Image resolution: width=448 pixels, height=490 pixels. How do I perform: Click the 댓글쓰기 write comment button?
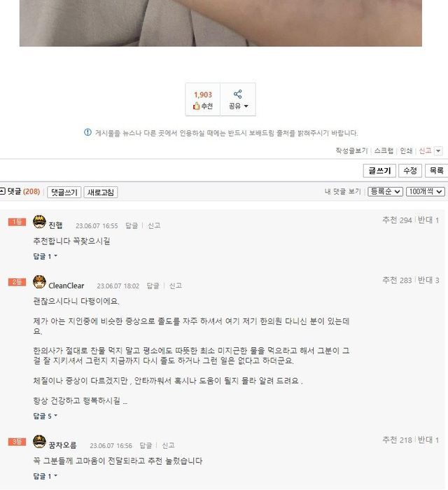click(64, 192)
